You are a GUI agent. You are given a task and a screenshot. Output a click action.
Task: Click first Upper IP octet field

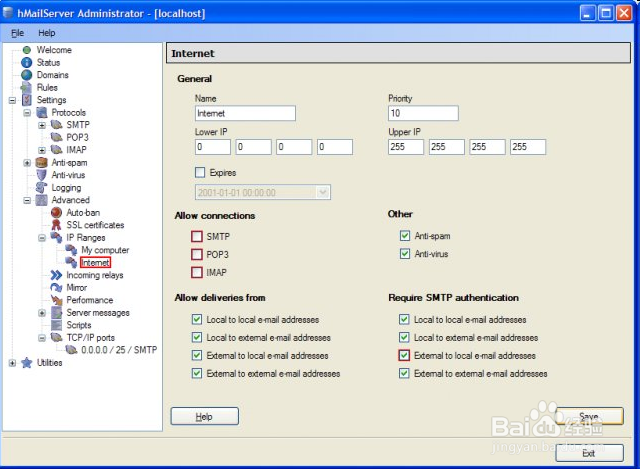pos(406,147)
